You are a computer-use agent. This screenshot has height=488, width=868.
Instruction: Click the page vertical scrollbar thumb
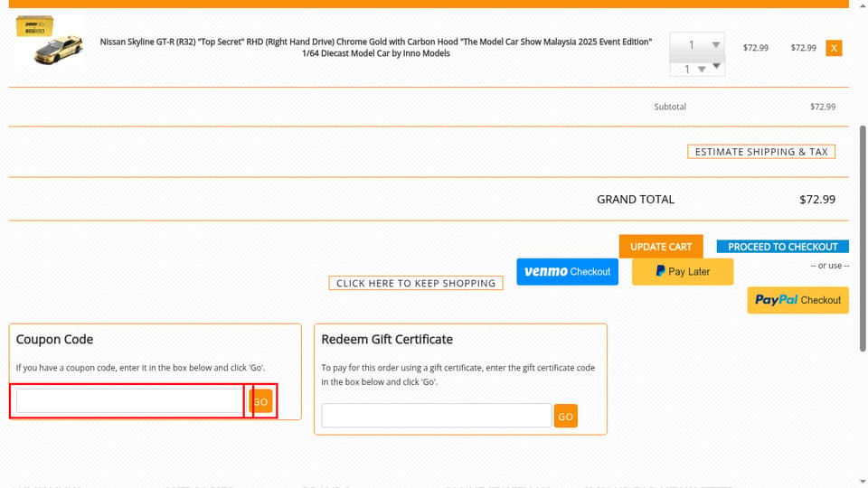coord(863,238)
